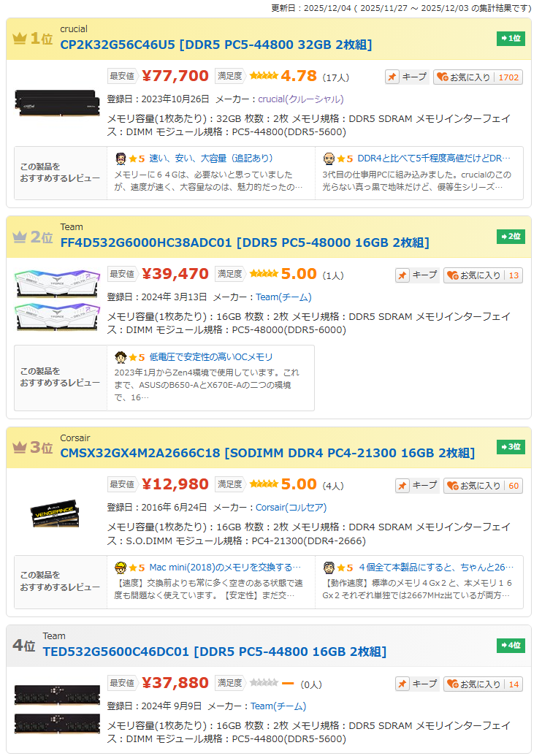Click the heart favorite icon showing 13

452,275
